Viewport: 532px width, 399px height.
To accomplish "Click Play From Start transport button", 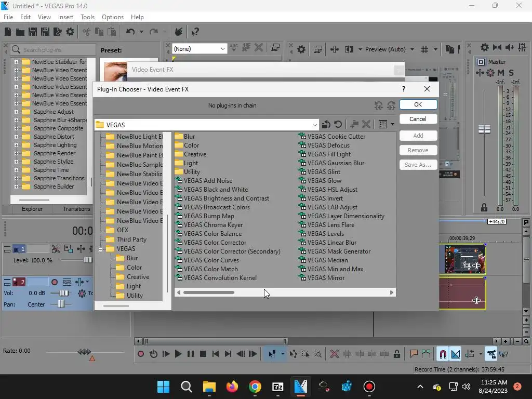I will 166,354.
